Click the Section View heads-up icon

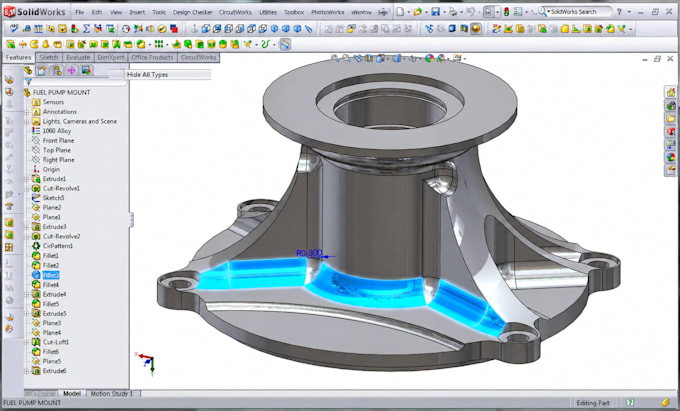[369, 58]
